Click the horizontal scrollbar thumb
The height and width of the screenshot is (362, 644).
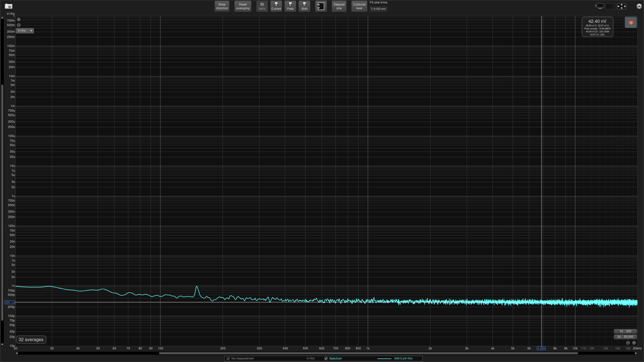[368, 353]
